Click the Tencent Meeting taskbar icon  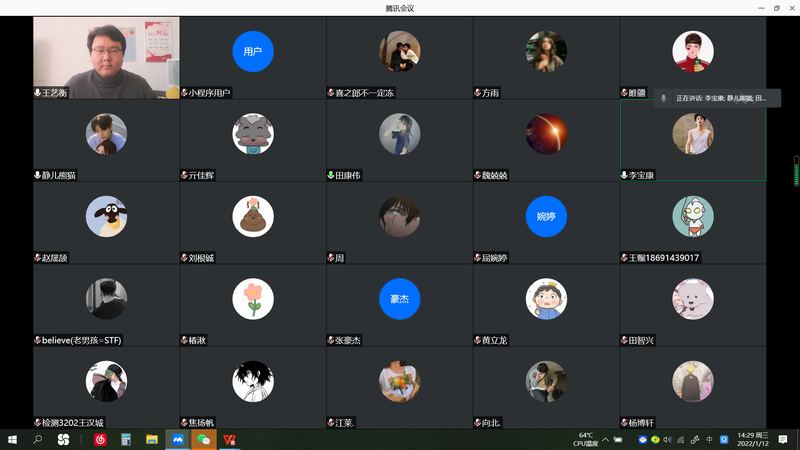pyautogui.click(x=178, y=439)
